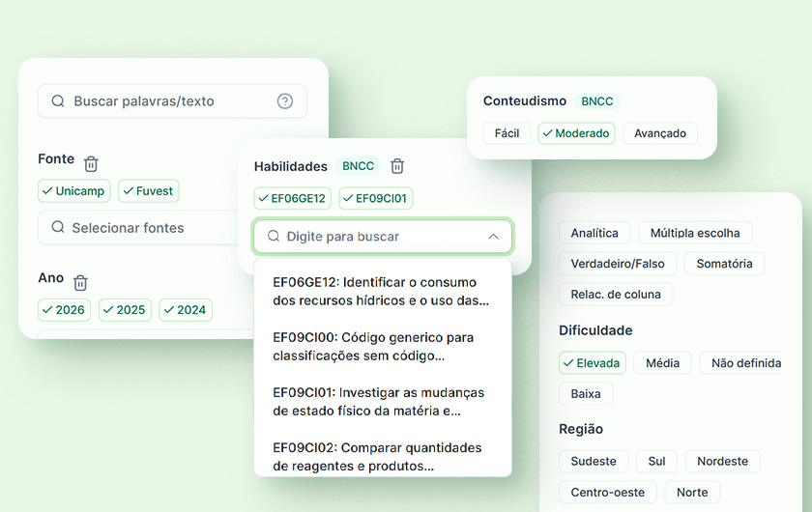The image size is (812, 512).
Task: Click the Habilidades heading
Action: [291, 166]
